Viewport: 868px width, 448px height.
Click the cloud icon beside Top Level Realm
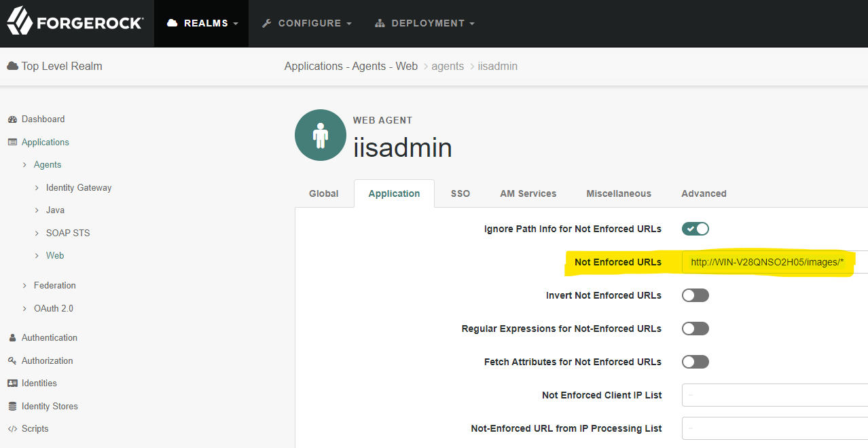tap(12, 66)
